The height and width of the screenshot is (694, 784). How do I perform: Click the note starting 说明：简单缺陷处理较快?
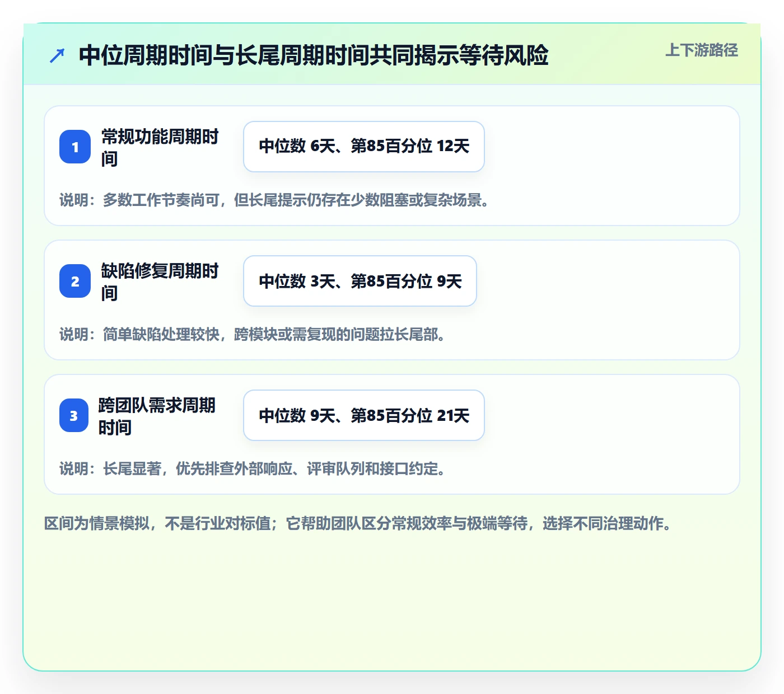click(x=254, y=335)
